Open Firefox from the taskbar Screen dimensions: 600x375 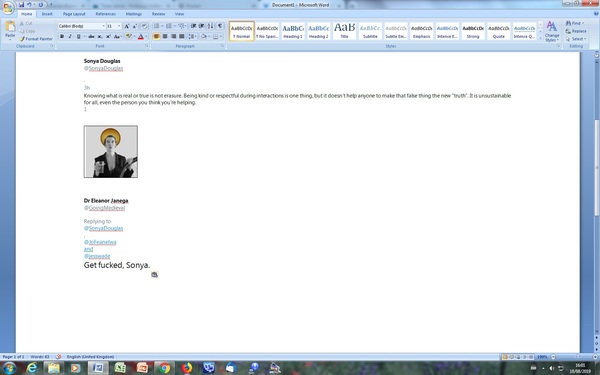(x=187, y=368)
